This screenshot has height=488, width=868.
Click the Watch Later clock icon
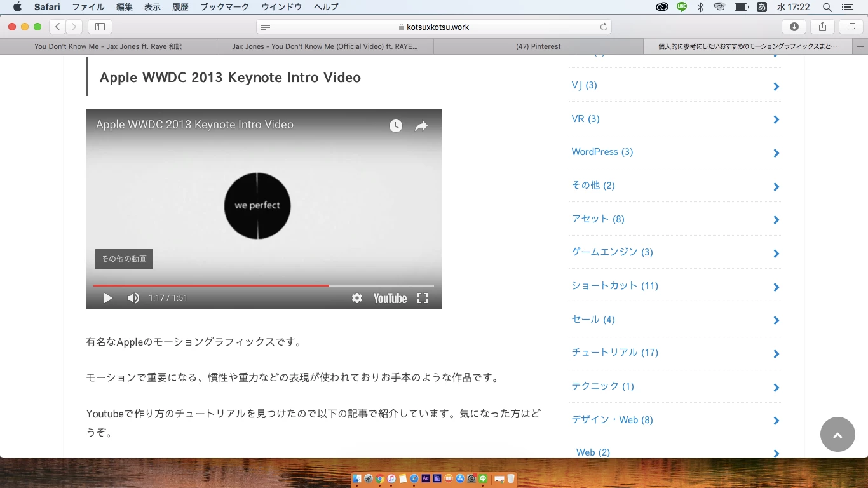(x=396, y=126)
